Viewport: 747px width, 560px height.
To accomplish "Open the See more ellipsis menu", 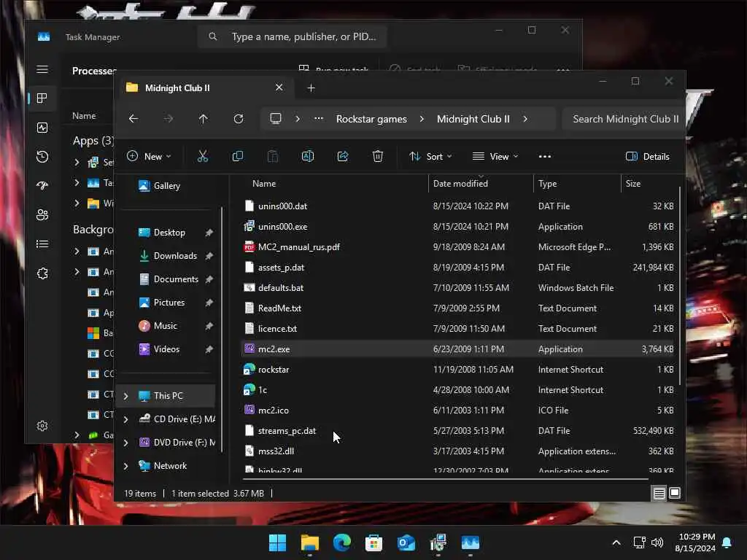I will click(x=544, y=156).
